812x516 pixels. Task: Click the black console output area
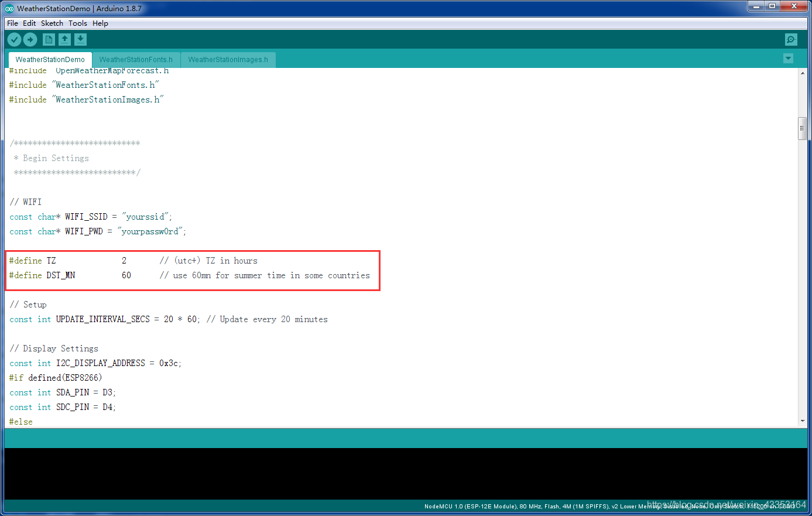[406, 474]
